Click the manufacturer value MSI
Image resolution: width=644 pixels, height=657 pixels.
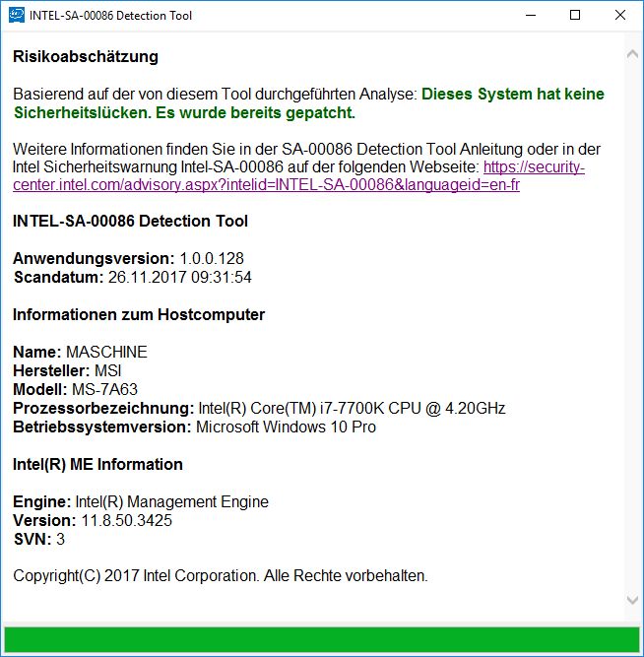coord(108,370)
